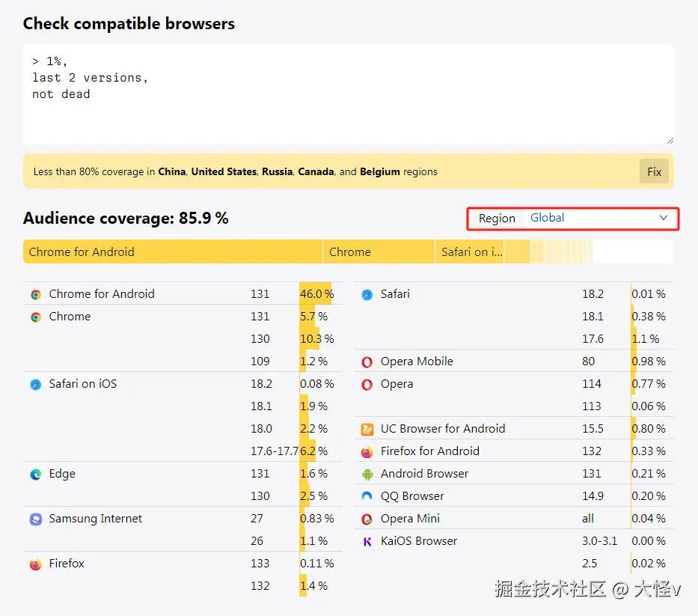Click the KaiOS 2.5 0.02 % value

point(648,564)
